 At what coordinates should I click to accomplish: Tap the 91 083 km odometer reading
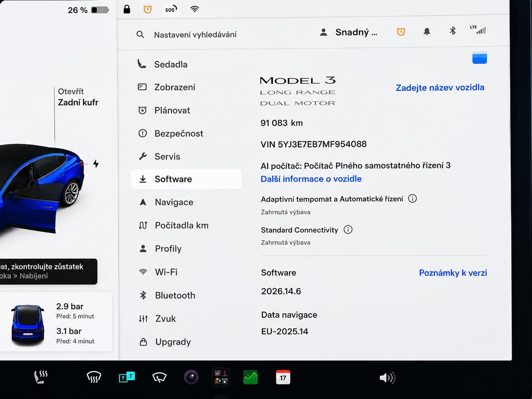(282, 123)
